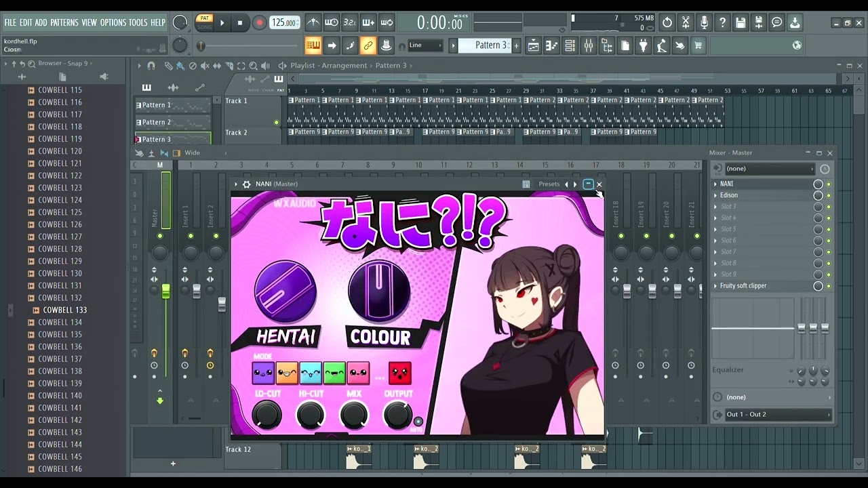Open the Pattern 3 selector dropdown
868x488 pixels.
point(485,45)
